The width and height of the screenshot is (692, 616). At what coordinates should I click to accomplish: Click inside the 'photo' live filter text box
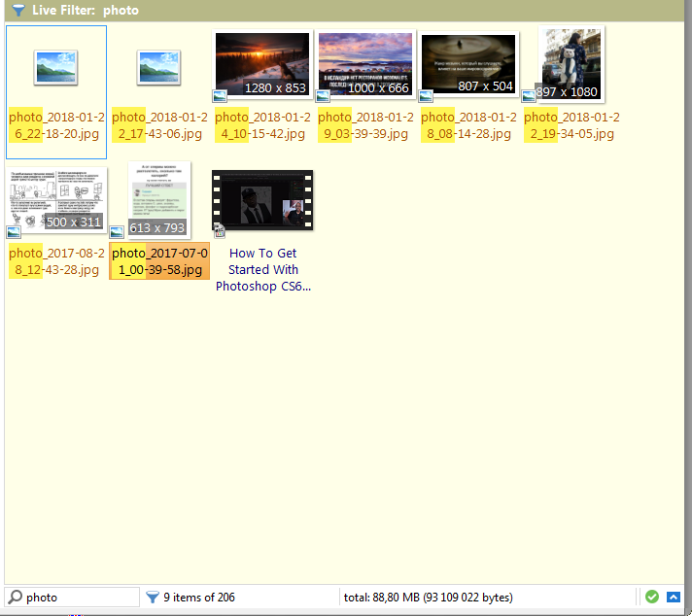80,598
